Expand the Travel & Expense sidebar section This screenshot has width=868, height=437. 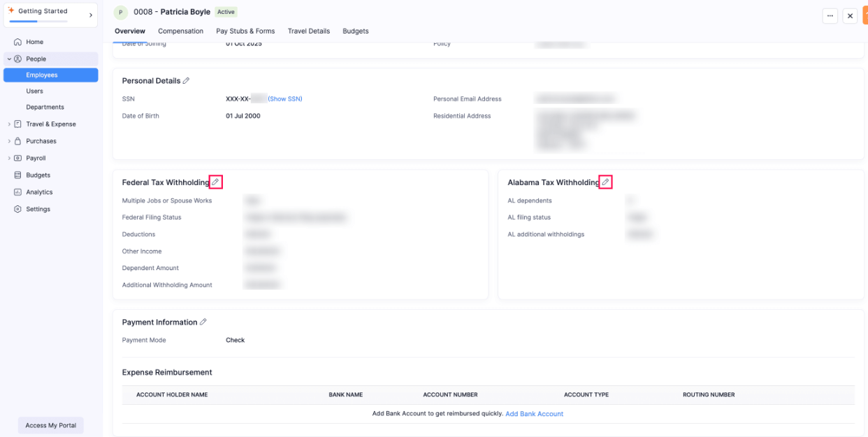10,124
